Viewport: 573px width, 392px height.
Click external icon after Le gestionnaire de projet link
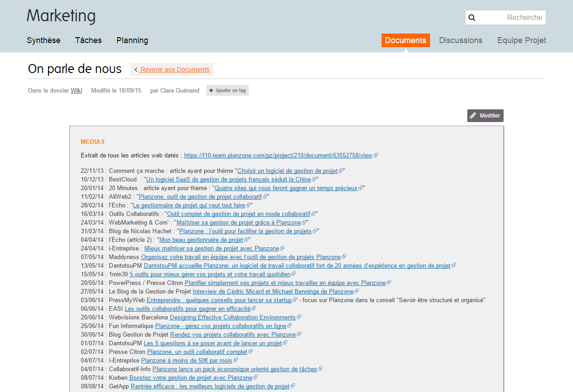(x=248, y=206)
